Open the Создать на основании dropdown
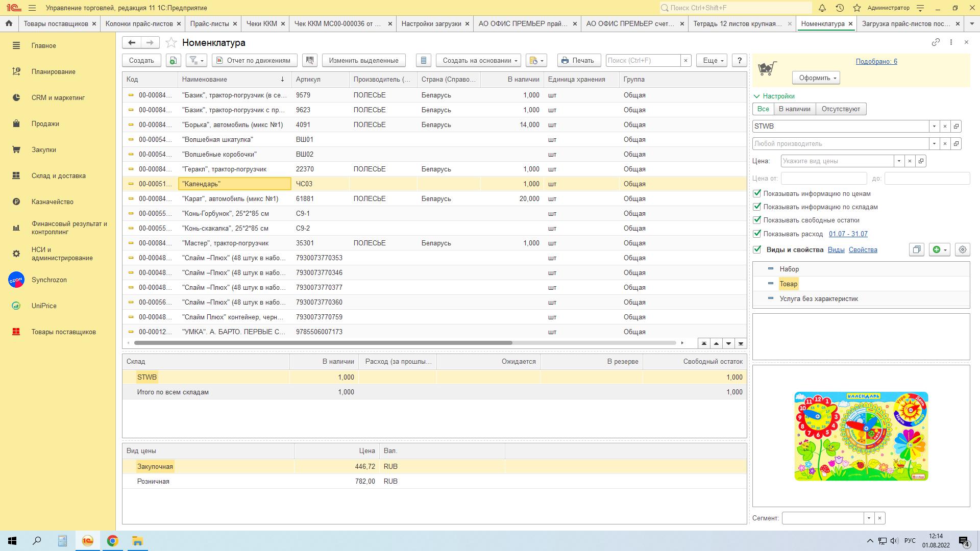This screenshot has height=551, width=980. [478, 60]
